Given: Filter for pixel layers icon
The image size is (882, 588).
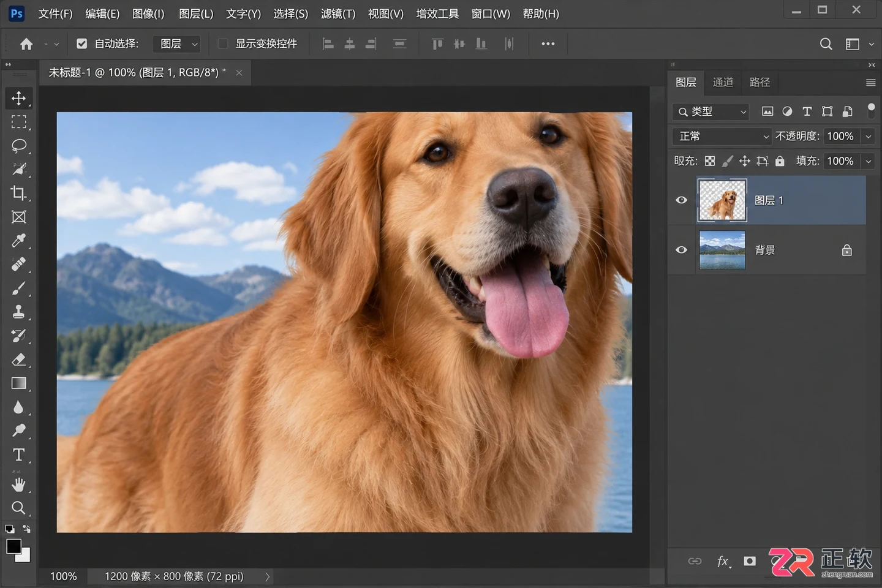Looking at the screenshot, I should point(767,111).
